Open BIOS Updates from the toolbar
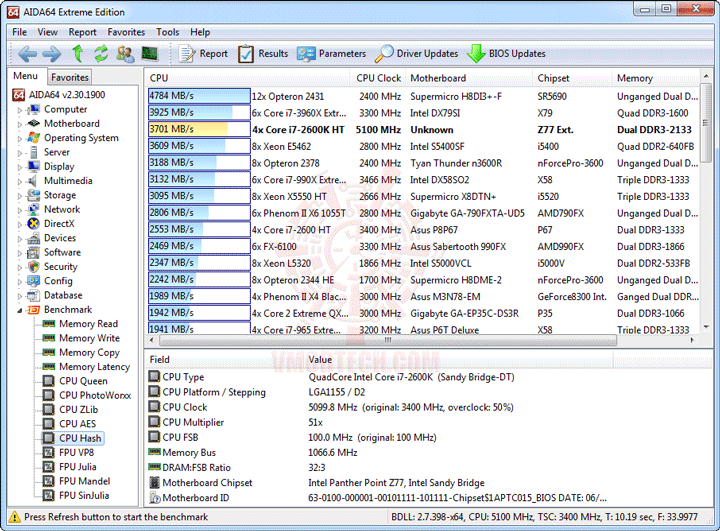 pyautogui.click(x=506, y=54)
